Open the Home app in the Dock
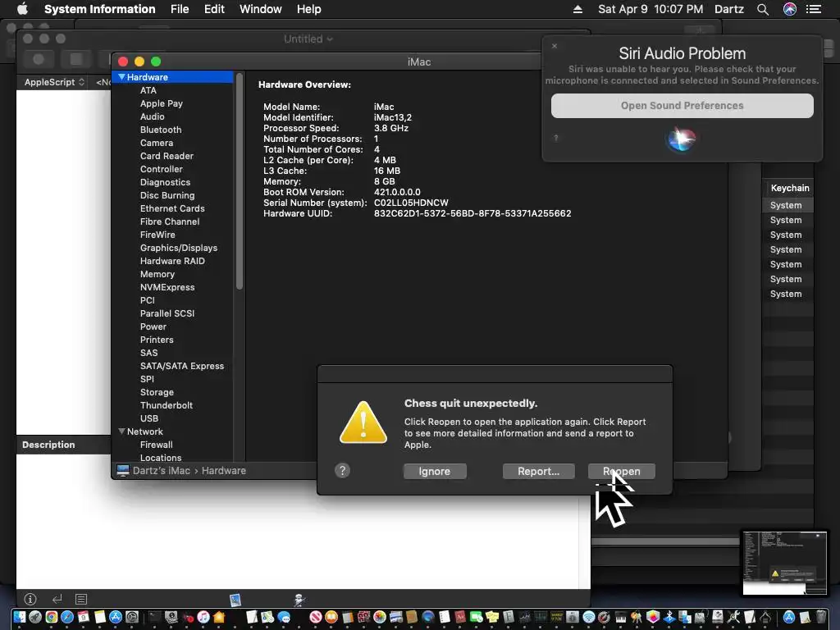Screen dimensions: 840x630 coord(219,617)
